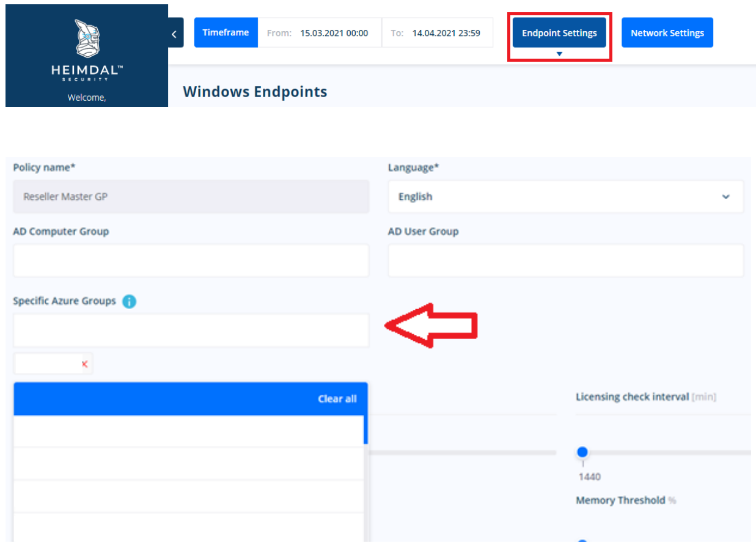Click the Specific Azure Groups info icon
756x542 pixels.
[129, 301]
